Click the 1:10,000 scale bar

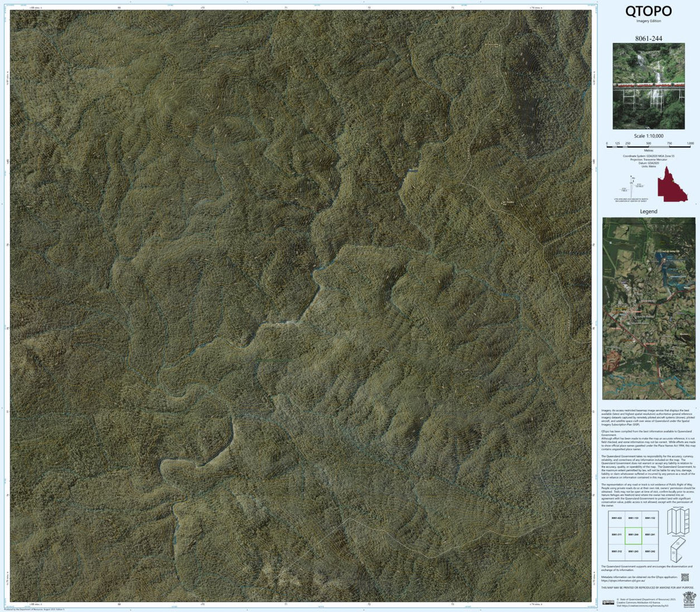648,148
